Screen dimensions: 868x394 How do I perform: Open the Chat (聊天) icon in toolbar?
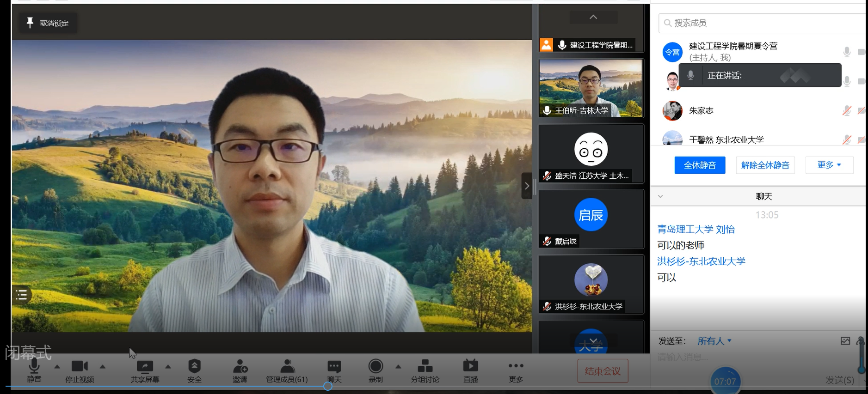(334, 367)
